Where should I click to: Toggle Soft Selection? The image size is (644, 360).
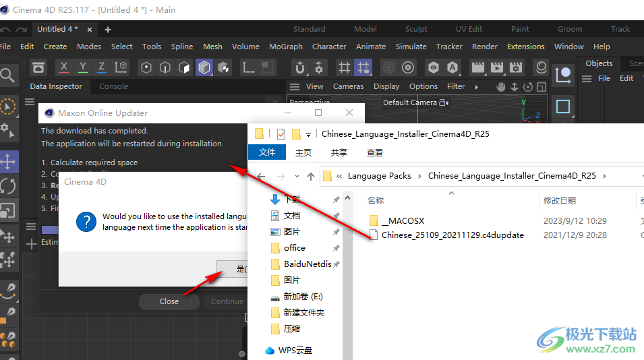point(389,67)
